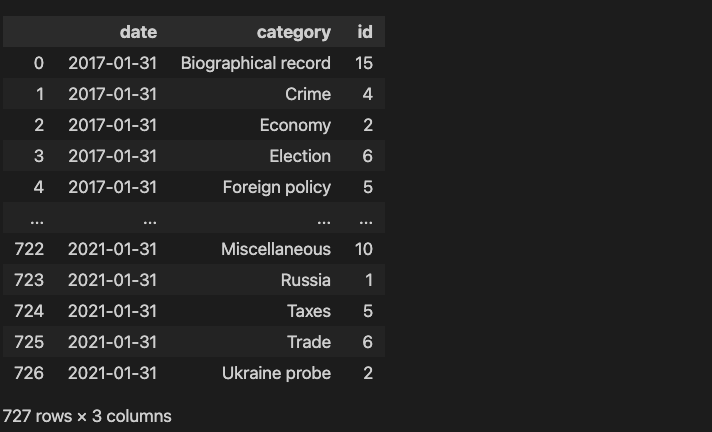Select row index 726 label
The image size is (712, 432).
29,373
